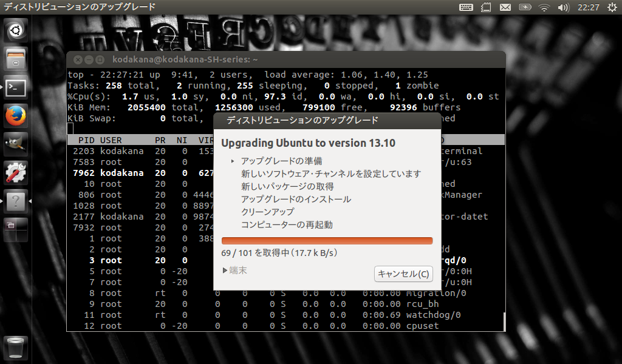
Task: Click the upgrade dialog title bar
Action: (x=327, y=120)
